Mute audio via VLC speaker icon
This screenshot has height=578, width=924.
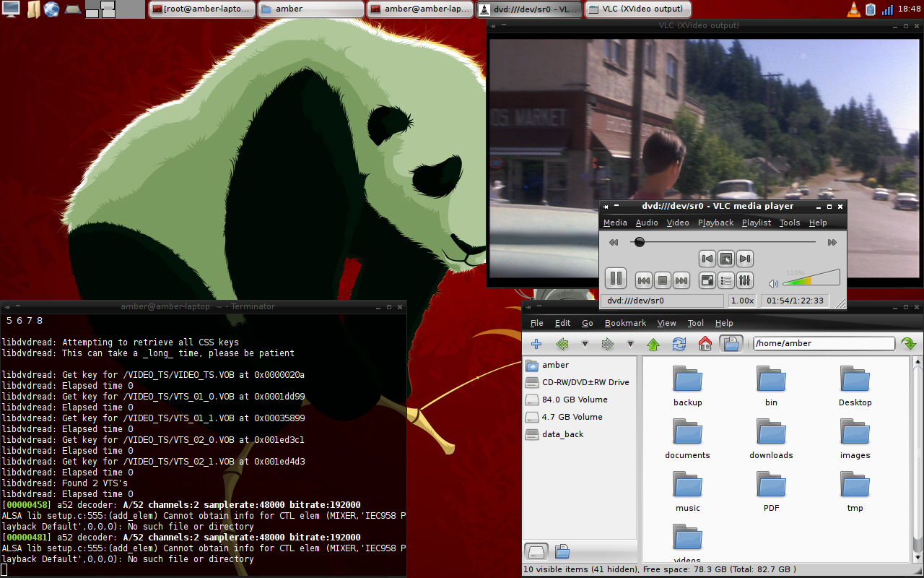pyautogui.click(x=773, y=284)
